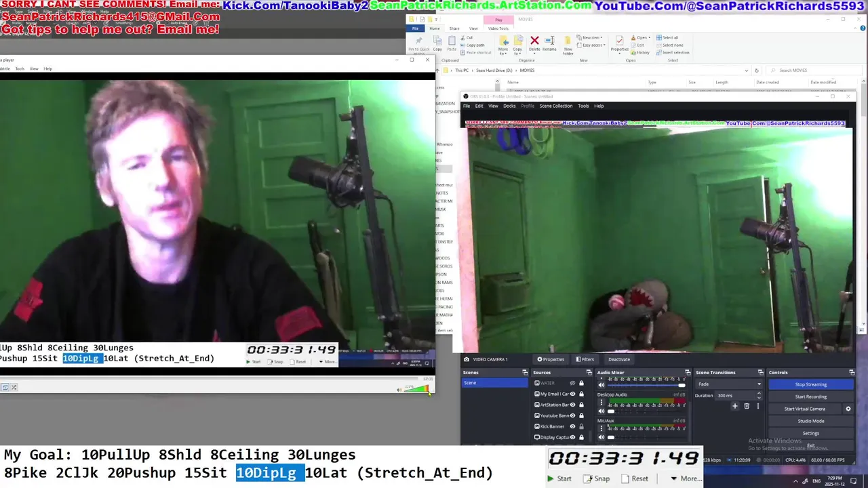This screenshot has width=868, height=488.
Task: Toggle lock on My Email source
Action: (581, 394)
